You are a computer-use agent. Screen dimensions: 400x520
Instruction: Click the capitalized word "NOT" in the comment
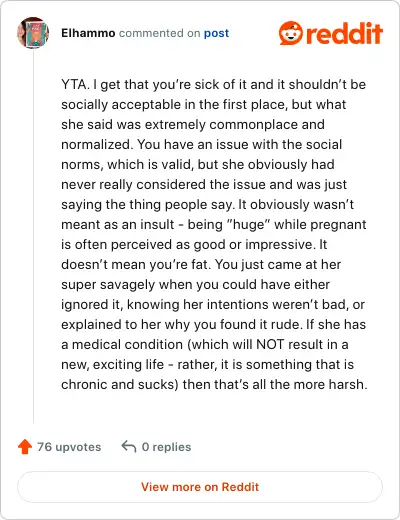click(270, 344)
